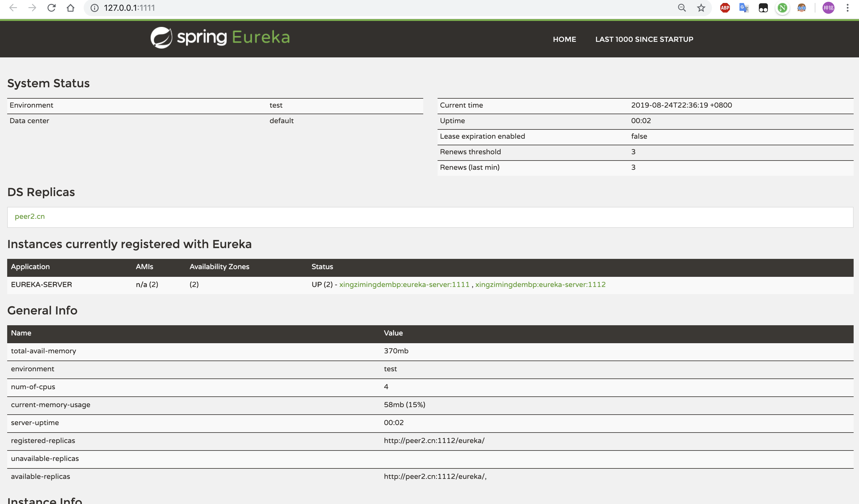
Task: Click the glasses face extension icon
Action: tap(801, 8)
